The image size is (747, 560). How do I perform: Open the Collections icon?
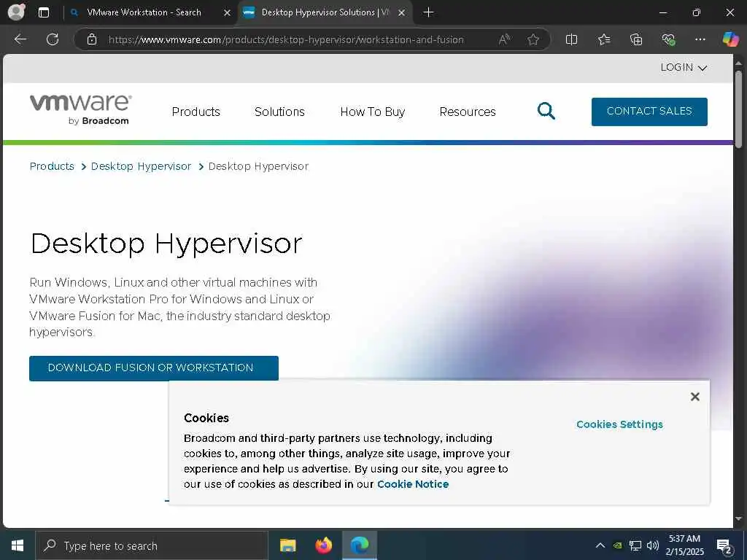636,39
